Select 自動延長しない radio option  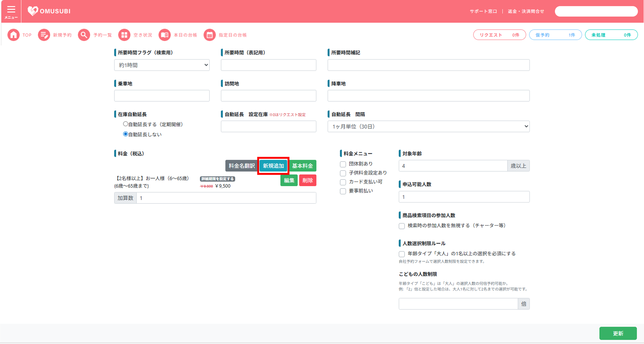point(126,134)
